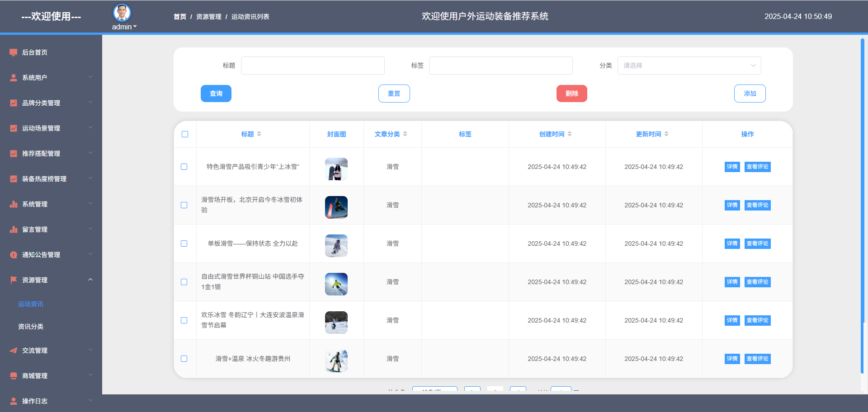The height and width of the screenshot is (412, 868).
Task: Open 详情 for 单板滑雪 row
Action: point(732,243)
